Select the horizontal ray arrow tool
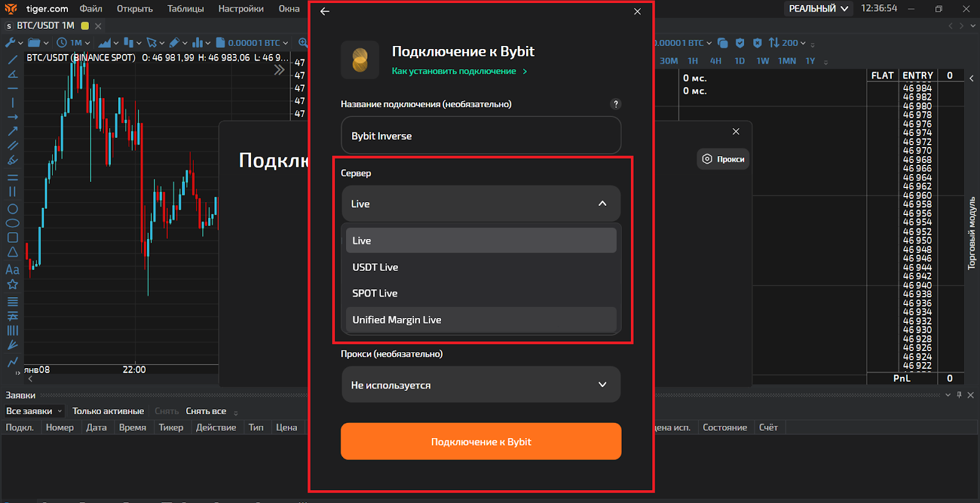This screenshot has width=980, height=503. pos(12,117)
